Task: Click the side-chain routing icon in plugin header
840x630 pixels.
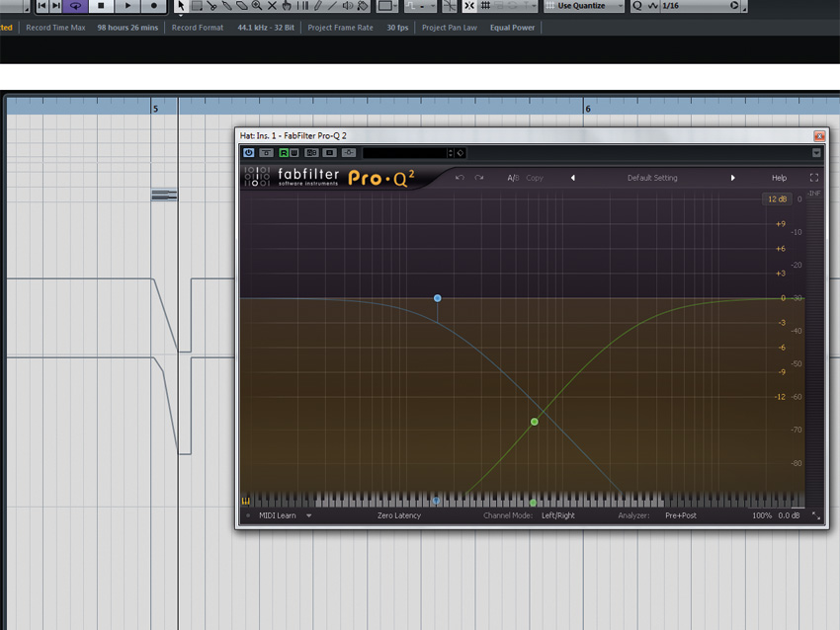Action: pyautogui.click(x=348, y=153)
